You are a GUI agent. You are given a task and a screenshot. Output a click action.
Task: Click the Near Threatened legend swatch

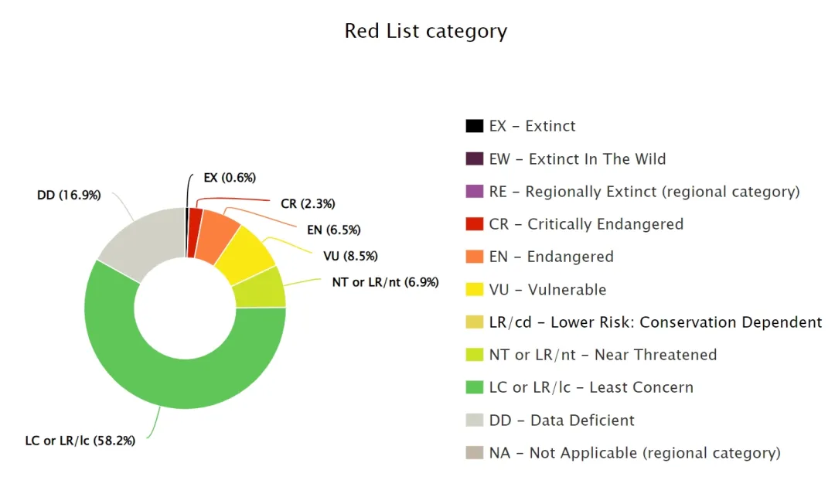(474, 355)
